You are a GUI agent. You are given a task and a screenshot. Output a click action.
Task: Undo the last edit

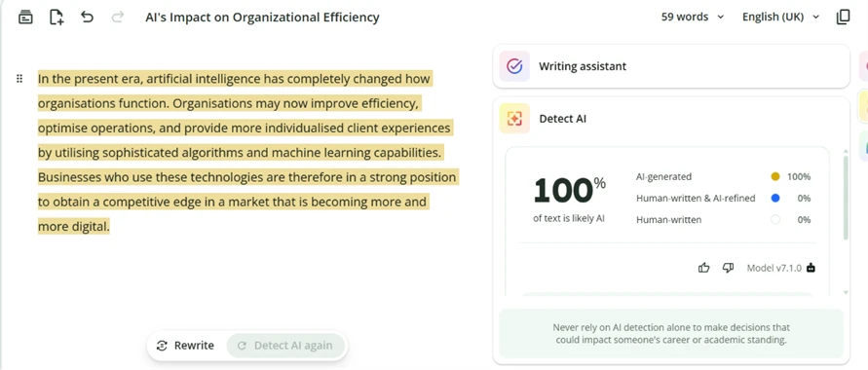[x=87, y=17]
